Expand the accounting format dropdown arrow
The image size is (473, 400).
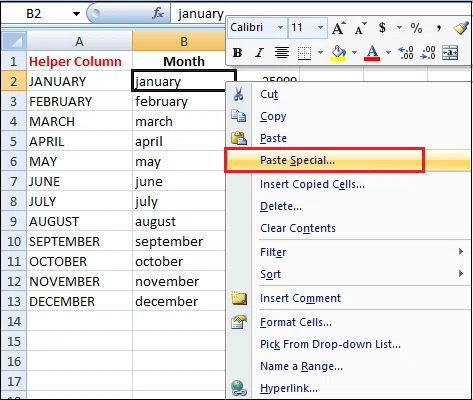pos(399,28)
